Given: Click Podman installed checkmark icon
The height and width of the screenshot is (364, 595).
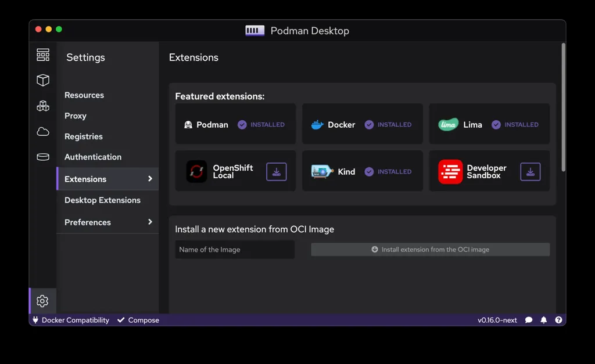Looking at the screenshot, I should point(242,125).
